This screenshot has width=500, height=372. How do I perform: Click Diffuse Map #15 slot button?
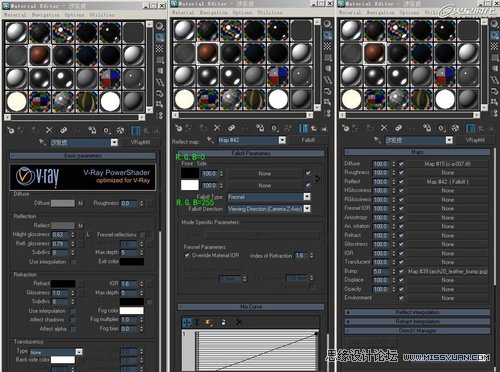pyautogui.click(x=448, y=164)
